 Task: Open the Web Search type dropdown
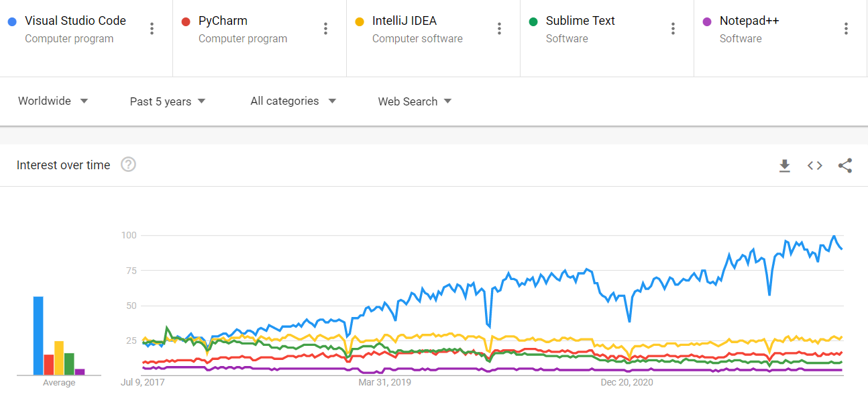click(x=415, y=101)
